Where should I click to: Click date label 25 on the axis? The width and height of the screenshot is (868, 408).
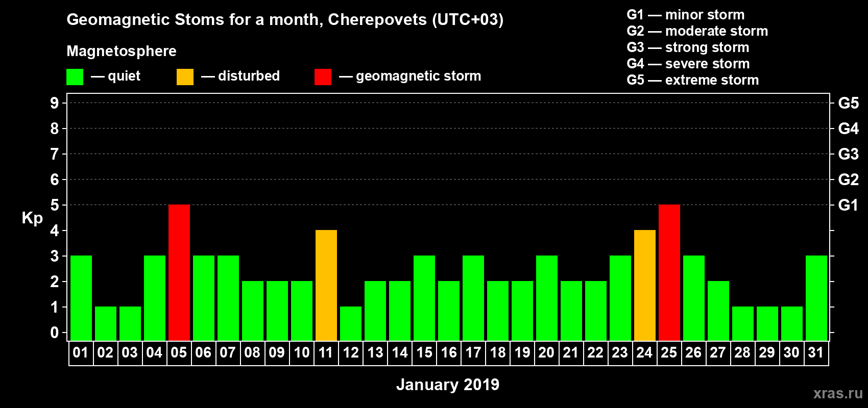(x=669, y=352)
